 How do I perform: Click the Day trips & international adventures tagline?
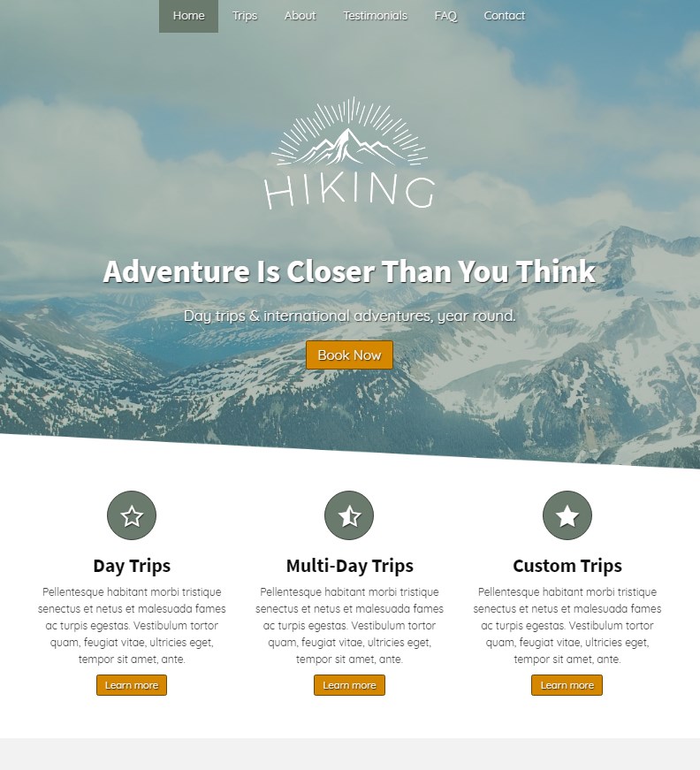(x=349, y=316)
